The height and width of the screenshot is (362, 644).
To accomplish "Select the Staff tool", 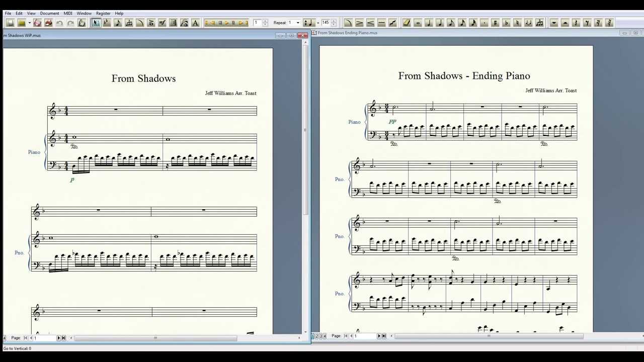I will pos(107,23).
